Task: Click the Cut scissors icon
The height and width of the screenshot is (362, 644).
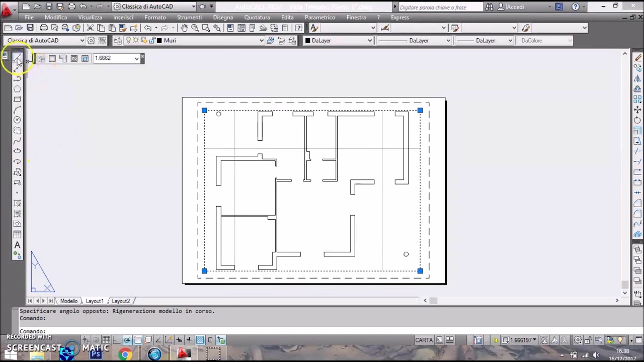Action: [90, 28]
